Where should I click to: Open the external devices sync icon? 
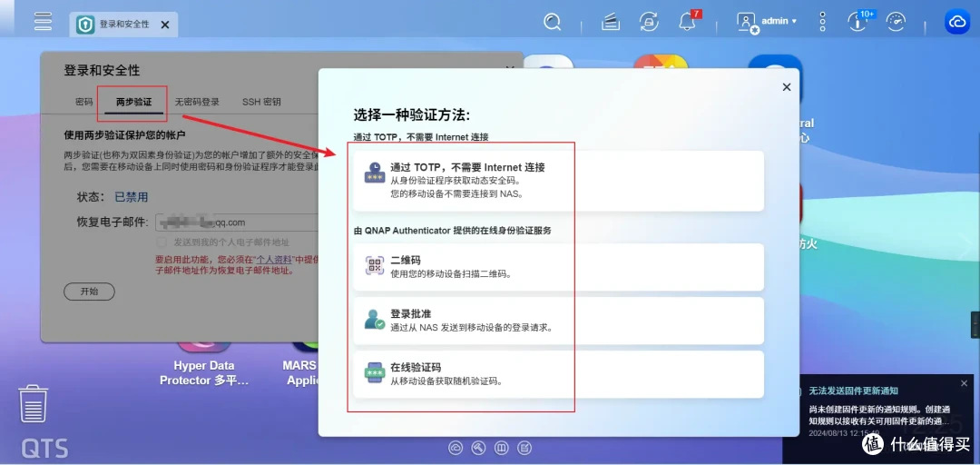[649, 23]
